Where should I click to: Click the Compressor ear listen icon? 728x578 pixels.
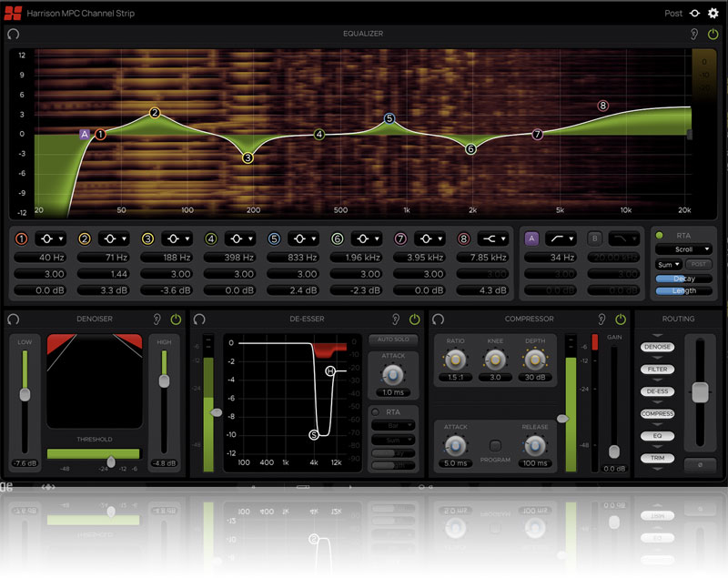tap(602, 319)
